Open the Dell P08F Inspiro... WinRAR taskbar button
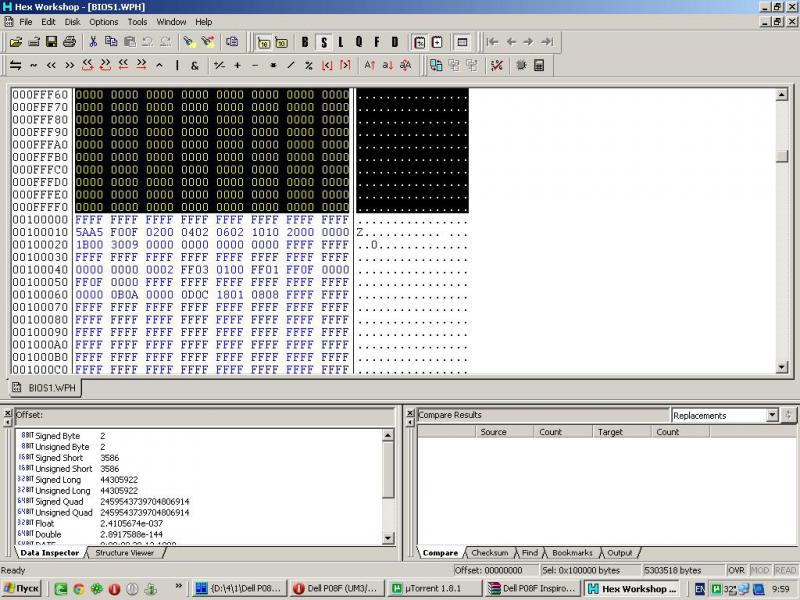 click(532, 589)
